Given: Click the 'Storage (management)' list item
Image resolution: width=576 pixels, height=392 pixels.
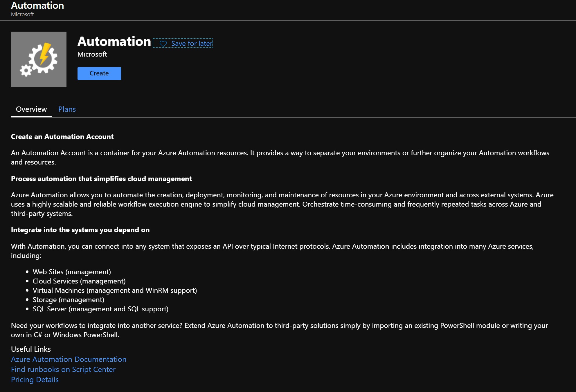Looking at the screenshot, I should [69, 300].
